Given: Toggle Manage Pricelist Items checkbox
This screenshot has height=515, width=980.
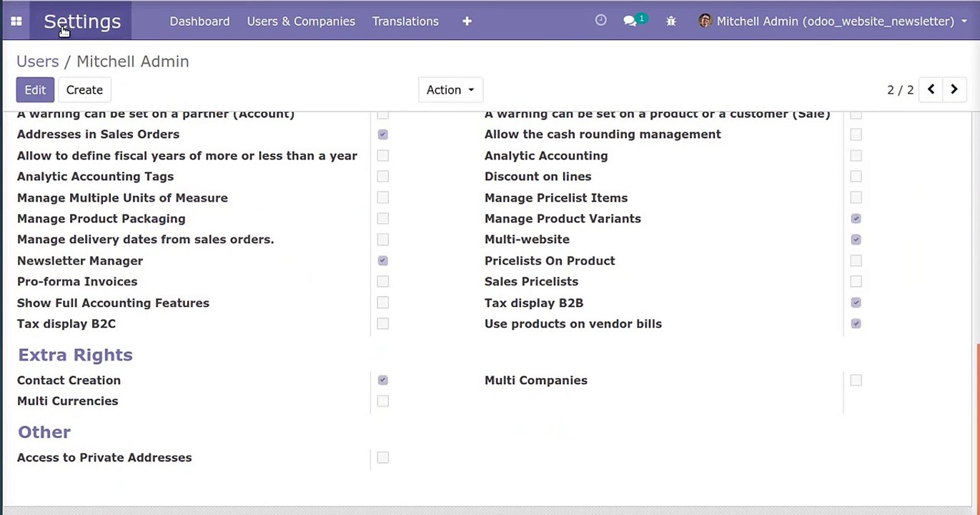Looking at the screenshot, I should (x=856, y=197).
